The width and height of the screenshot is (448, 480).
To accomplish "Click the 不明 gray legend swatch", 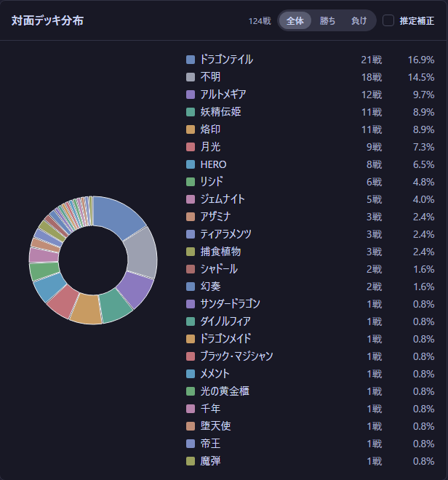I will (x=191, y=77).
